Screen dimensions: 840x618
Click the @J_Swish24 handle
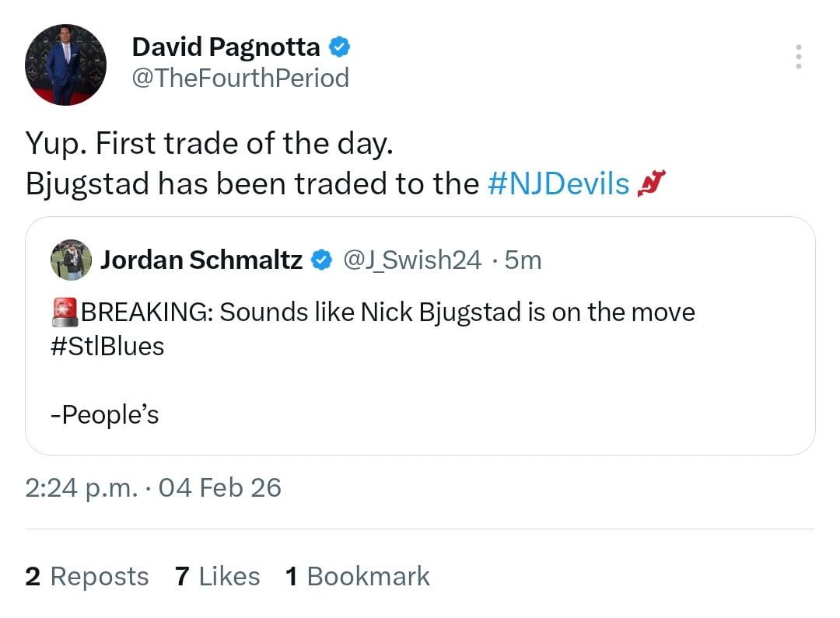tap(413, 260)
